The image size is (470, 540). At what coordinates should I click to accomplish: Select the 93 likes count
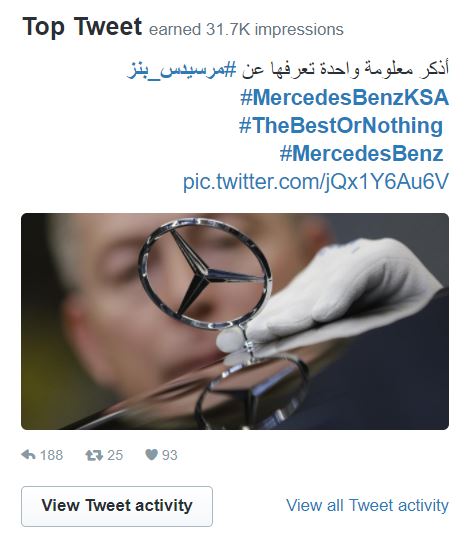pyautogui.click(x=170, y=455)
